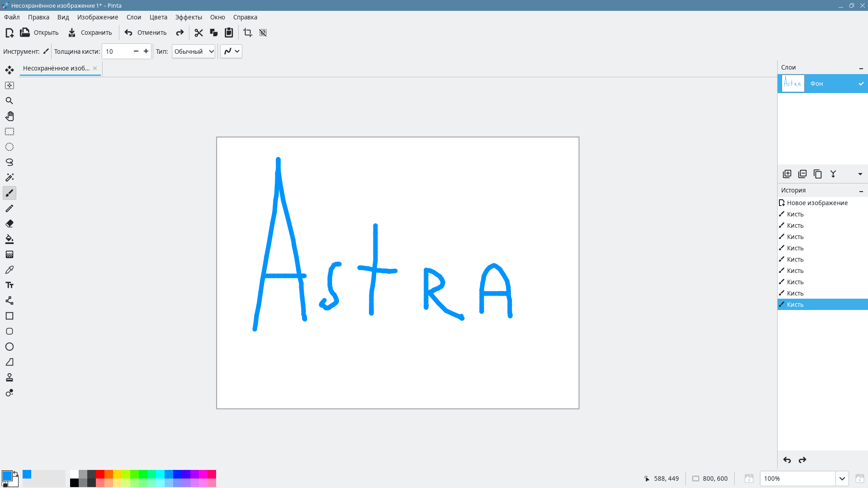This screenshot has width=868, height=488.
Task: Open the Эффекты menu
Action: (189, 17)
